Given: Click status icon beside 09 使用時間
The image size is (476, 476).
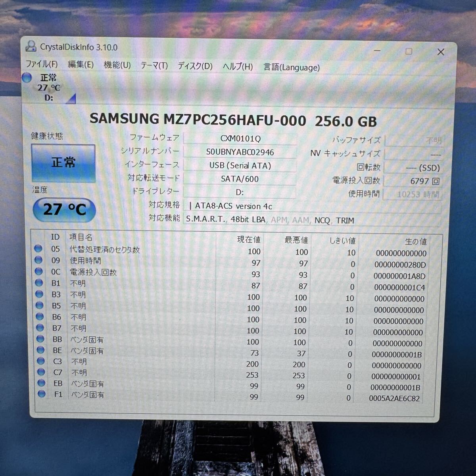Looking at the screenshot, I should click(39, 260).
